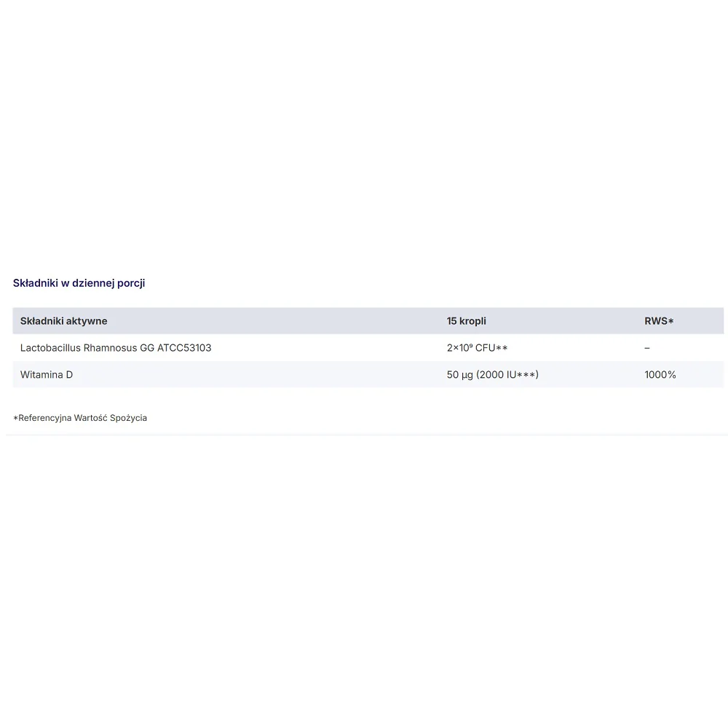The height and width of the screenshot is (728, 728).
Task: Click the word 'Składniki' in section heading
Action: click(x=35, y=283)
